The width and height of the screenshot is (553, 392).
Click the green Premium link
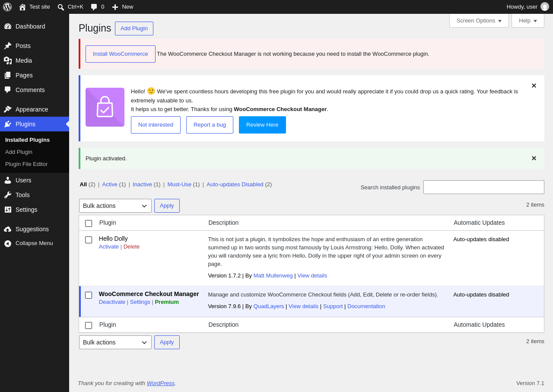point(167,302)
